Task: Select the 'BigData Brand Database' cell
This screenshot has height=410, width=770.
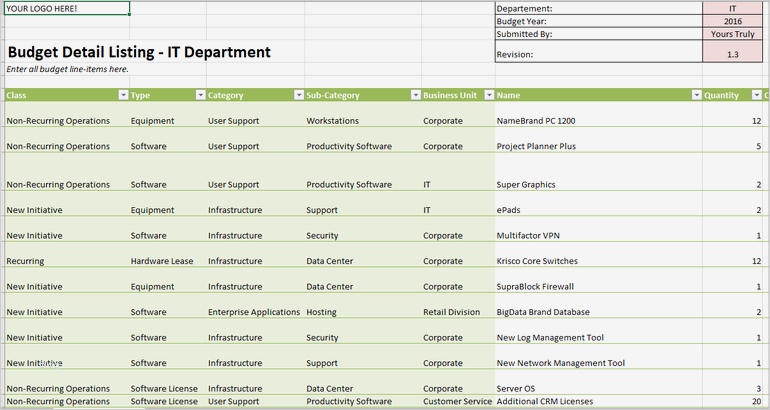Action: click(x=599, y=306)
